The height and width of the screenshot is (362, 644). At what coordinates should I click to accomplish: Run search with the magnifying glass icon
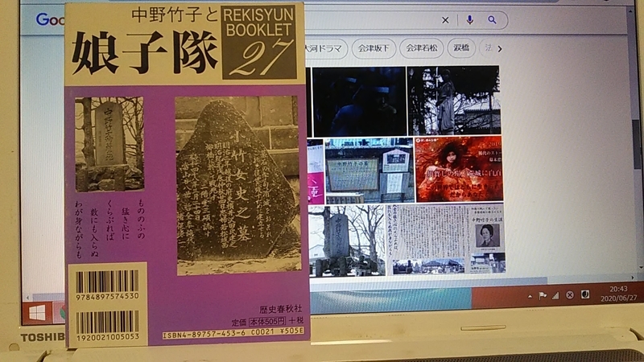[492, 19]
